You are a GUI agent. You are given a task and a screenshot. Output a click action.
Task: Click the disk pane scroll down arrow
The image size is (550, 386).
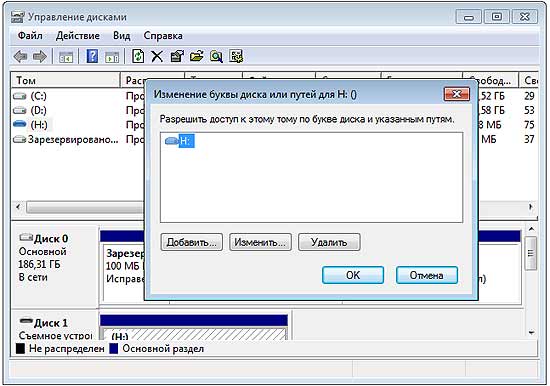pos(531,332)
